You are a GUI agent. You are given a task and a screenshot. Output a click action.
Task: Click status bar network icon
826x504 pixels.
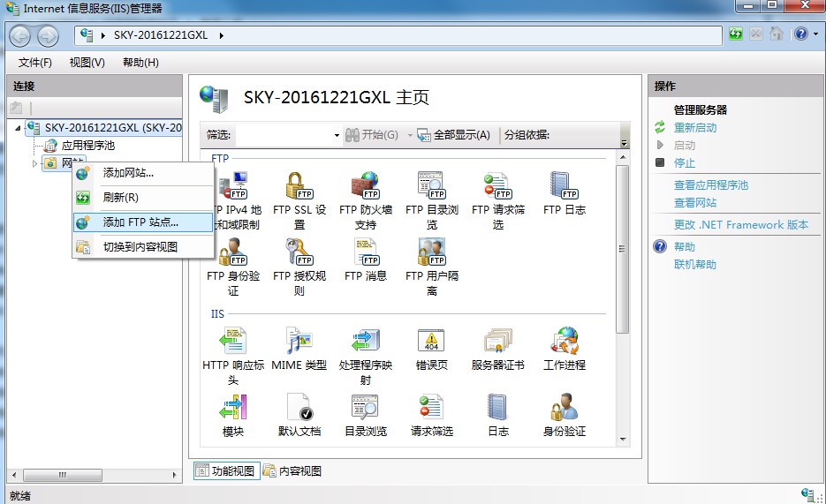(807, 493)
